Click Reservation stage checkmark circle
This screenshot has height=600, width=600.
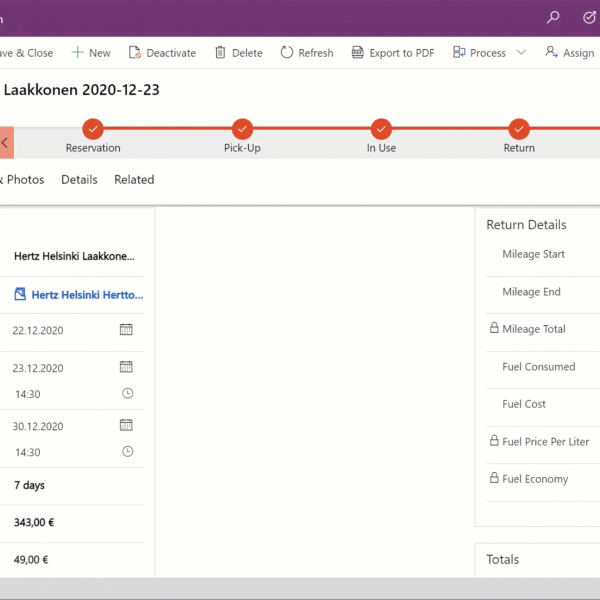[93, 129]
